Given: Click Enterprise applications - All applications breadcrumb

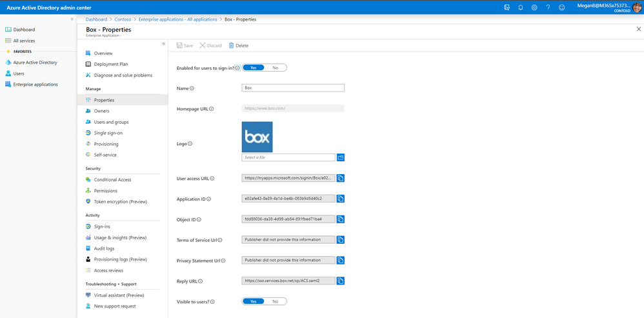Looking at the screenshot, I should tap(178, 19).
